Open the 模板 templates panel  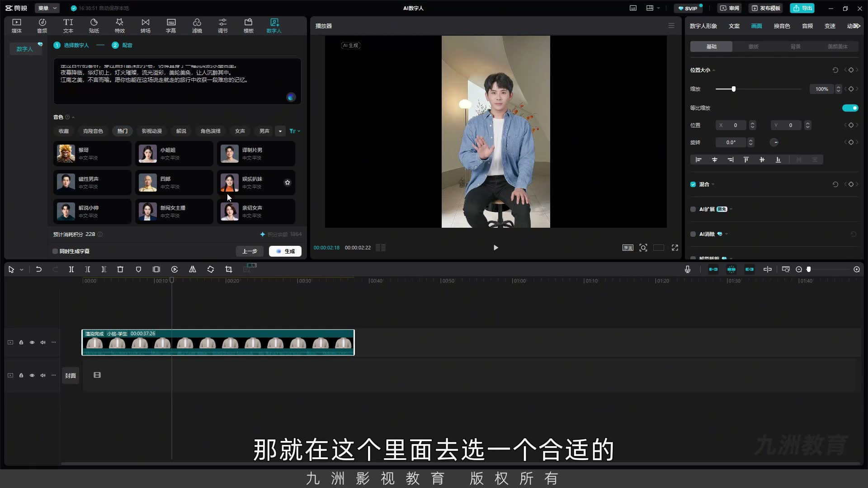(249, 26)
